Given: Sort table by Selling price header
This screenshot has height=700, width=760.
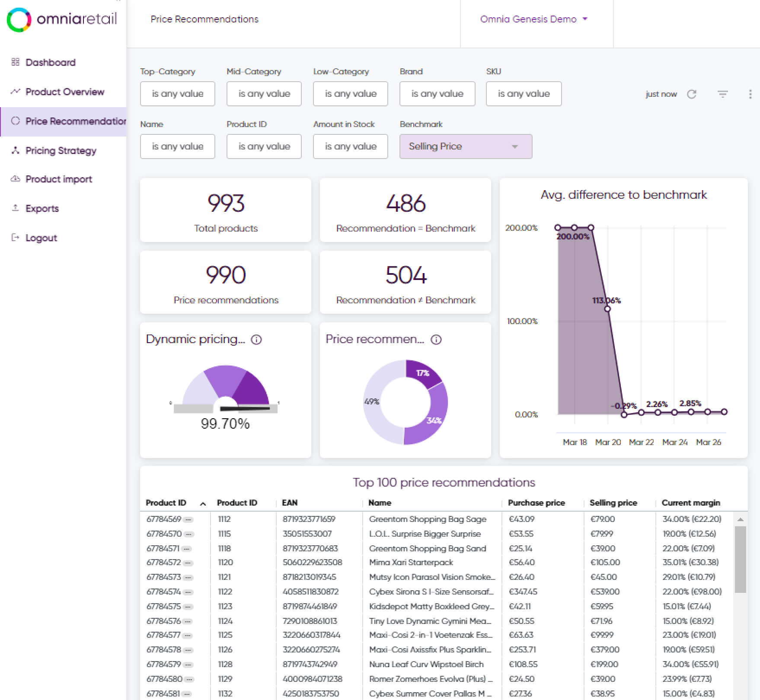Looking at the screenshot, I should [613, 503].
